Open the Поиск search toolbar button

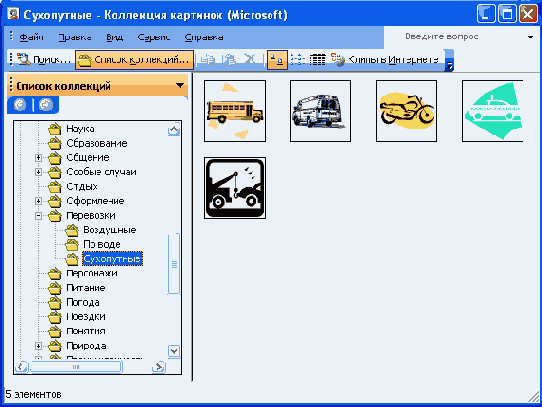[44, 60]
